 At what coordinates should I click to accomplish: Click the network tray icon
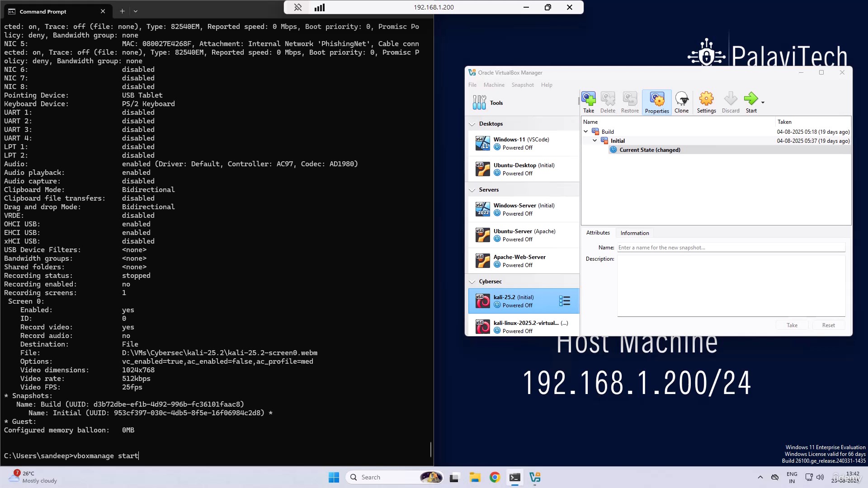click(x=809, y=477)
